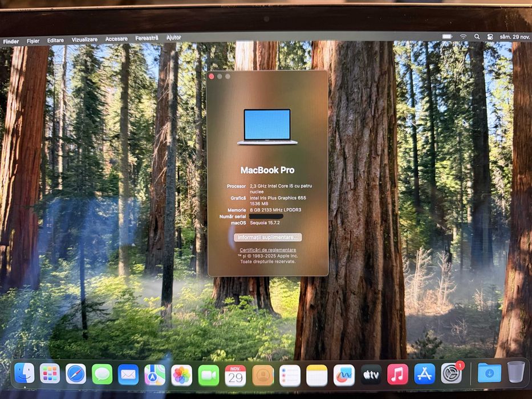Click the Informații suplimentare button
This screenshot has height=399, width=532.
267,237
